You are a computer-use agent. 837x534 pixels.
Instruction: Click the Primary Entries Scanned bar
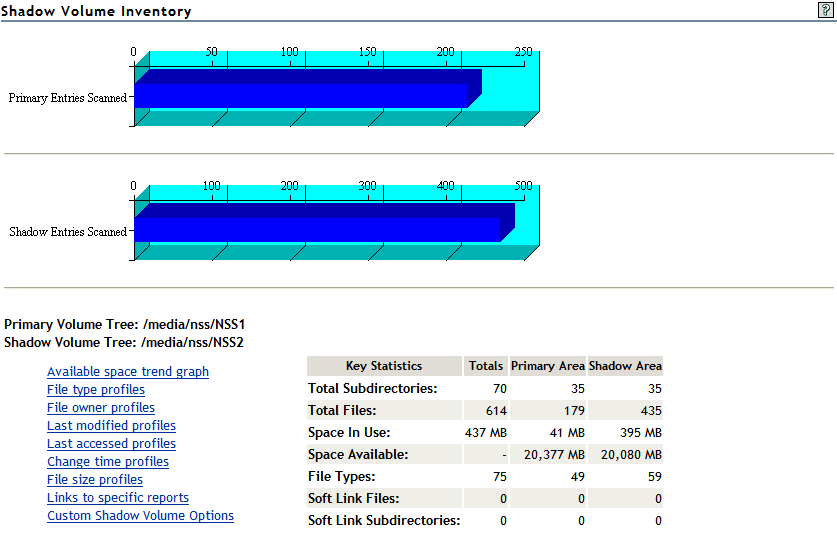pyautogui.click(x=302, y=95)
